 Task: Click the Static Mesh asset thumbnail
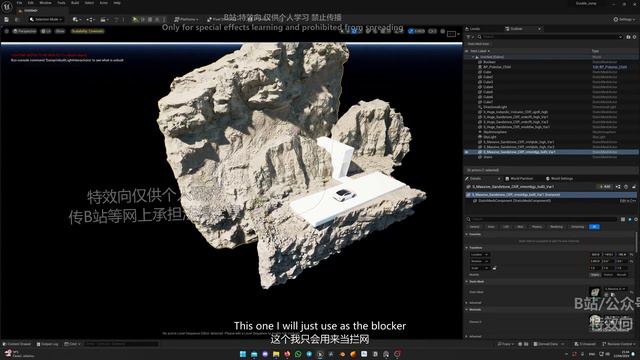595,292
